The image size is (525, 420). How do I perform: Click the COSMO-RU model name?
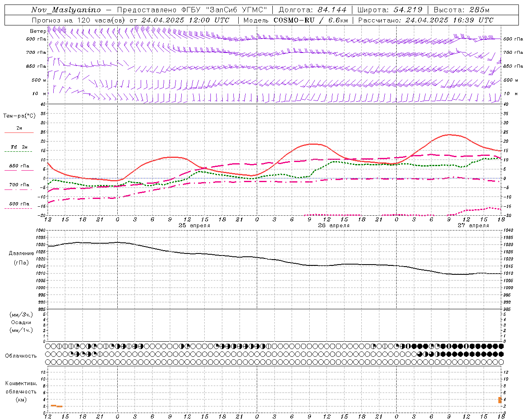tap(294, 20)
